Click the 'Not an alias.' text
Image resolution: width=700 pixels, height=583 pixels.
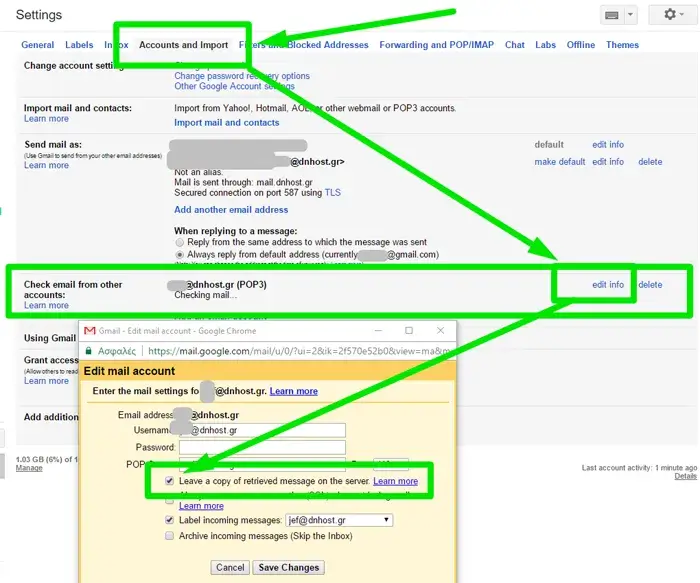(198, 172)
